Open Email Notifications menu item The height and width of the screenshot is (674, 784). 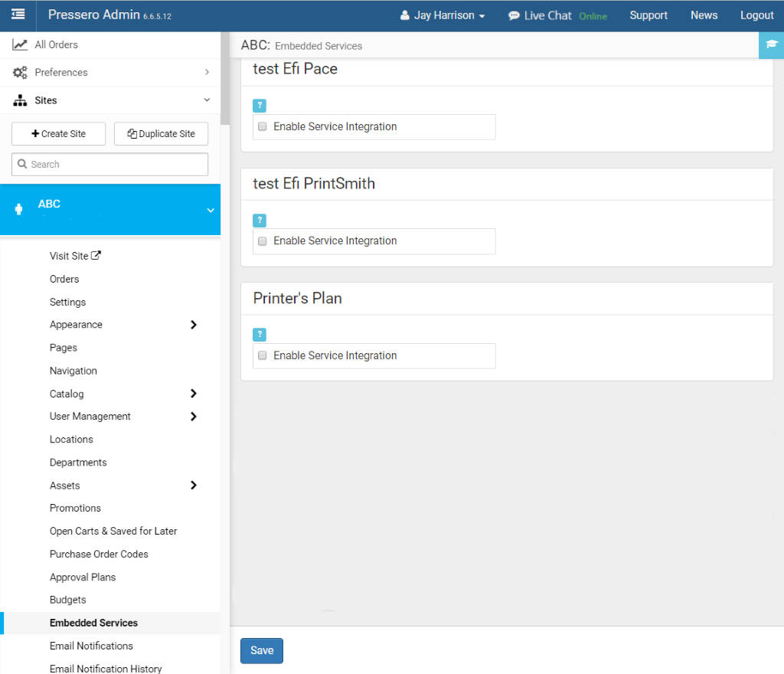(x=91, y=646)
